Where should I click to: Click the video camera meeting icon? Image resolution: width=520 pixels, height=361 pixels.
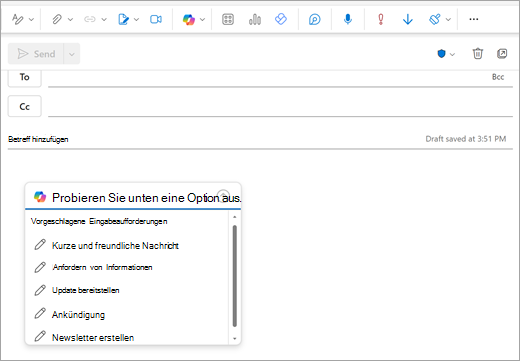pos(156,19)
